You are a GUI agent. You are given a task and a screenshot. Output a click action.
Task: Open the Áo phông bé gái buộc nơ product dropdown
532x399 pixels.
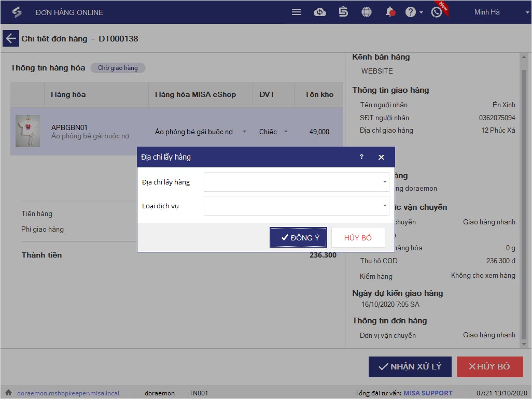point(244,132)
